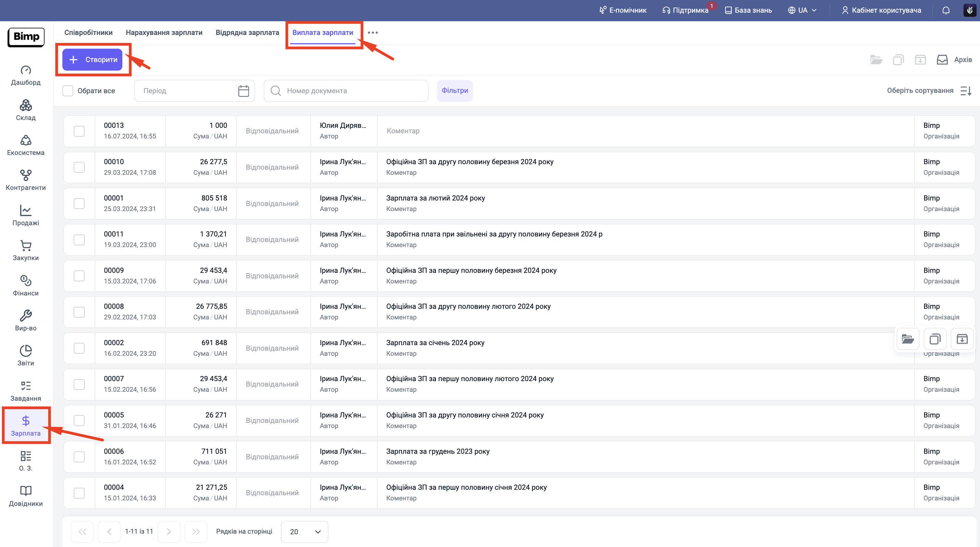
Task: Tick the Обрати все checkbox
Action: click(68, 91)
